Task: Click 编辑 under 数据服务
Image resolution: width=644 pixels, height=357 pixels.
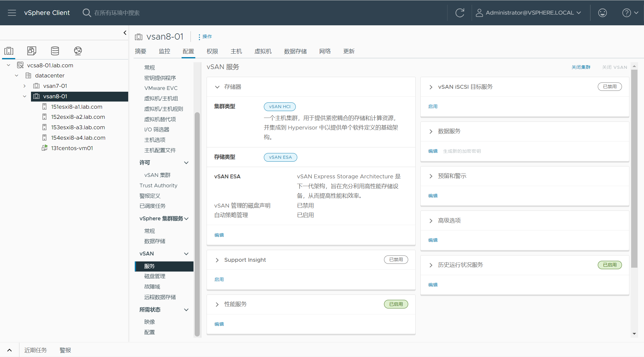Action: pyautogui.click(x=433, y=151)
